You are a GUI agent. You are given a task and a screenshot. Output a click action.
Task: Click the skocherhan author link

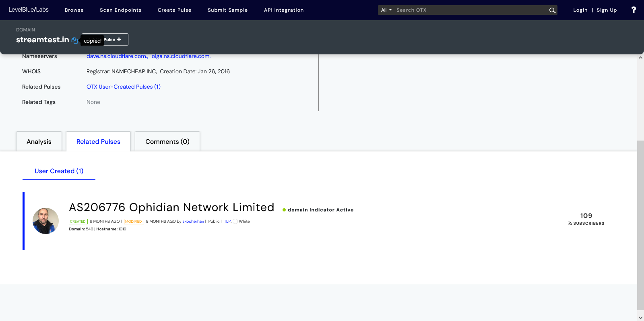(x=193, y=222)
